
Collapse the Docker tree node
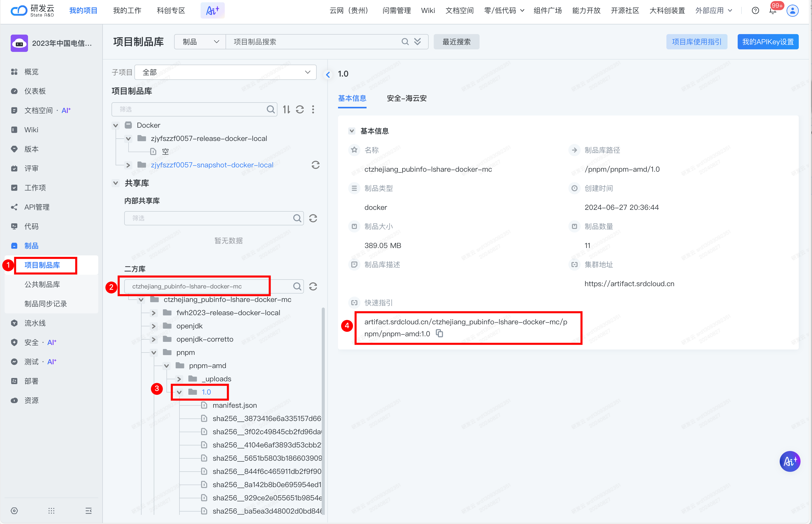116,126
